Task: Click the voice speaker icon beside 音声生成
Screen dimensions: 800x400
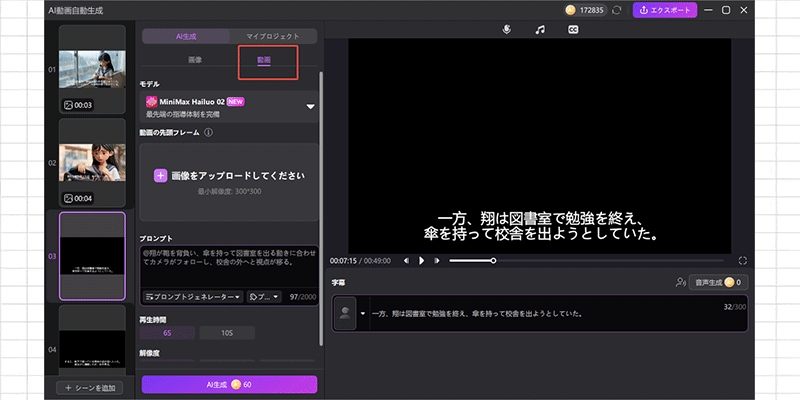Action: pyautogui.click(x=680, y=282)
